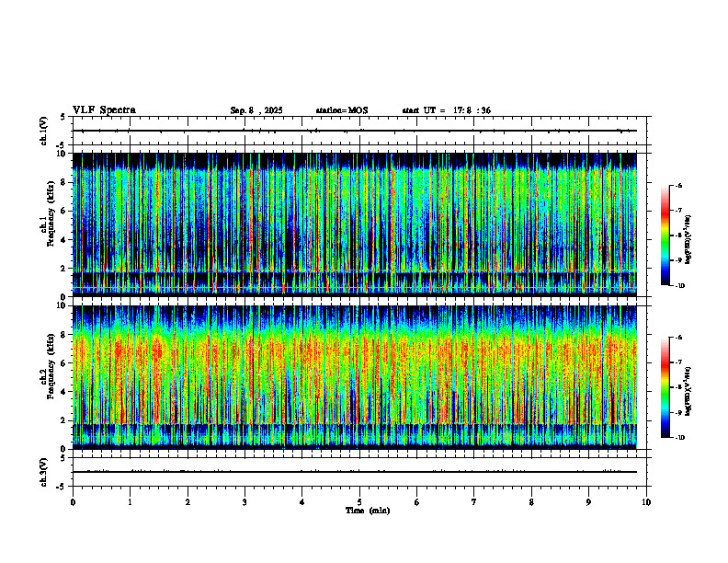Click ch.1 colorbar value "-6"
Viewport: 728px width, 563px height.
coord(678,186)
